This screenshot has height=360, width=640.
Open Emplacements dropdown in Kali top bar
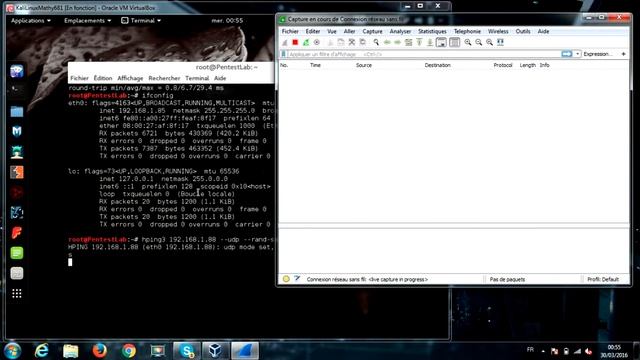pos(87,20)
